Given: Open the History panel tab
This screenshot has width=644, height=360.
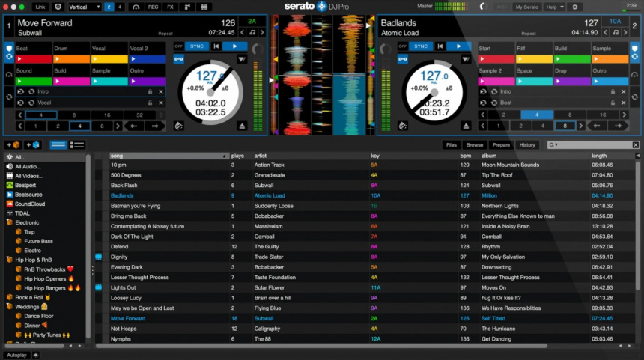Looking at the screenshot, I should coord(527,145).
